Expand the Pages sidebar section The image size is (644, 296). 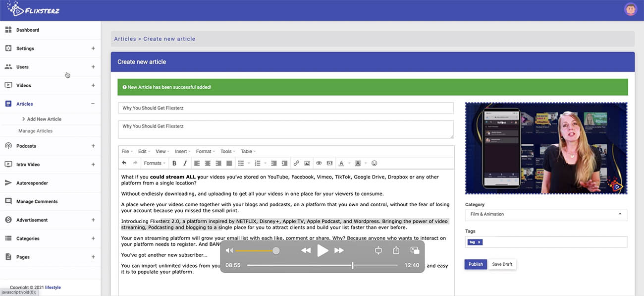[93, 257]
